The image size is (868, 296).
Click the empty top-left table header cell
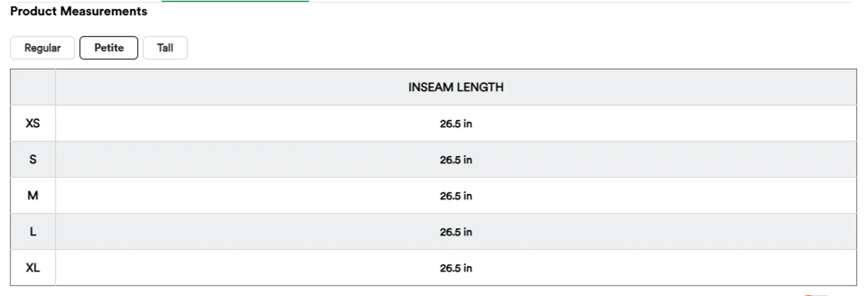pos(33,87)
